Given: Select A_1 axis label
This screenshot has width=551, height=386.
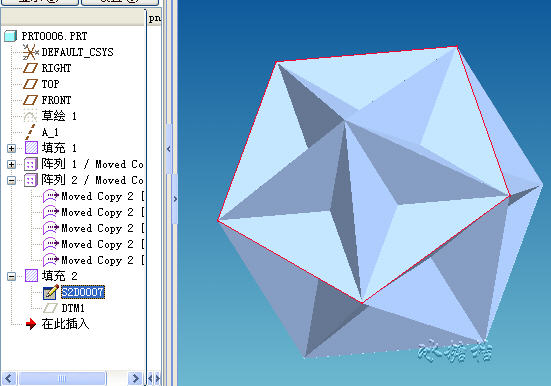Looking at the screenshot, I should click(50, 133).
